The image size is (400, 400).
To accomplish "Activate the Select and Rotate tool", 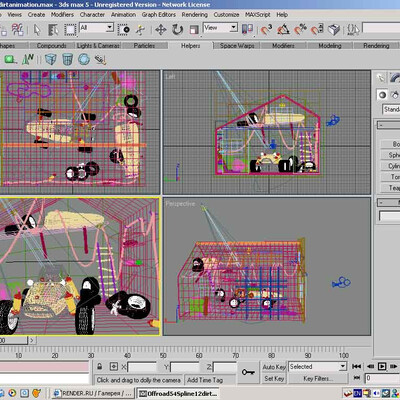I will (x=177, y=30).
